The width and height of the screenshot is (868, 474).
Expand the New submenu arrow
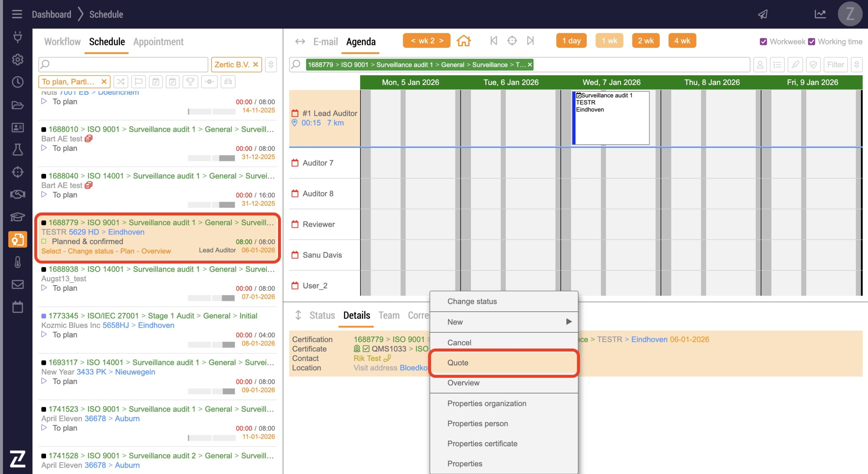569,322
